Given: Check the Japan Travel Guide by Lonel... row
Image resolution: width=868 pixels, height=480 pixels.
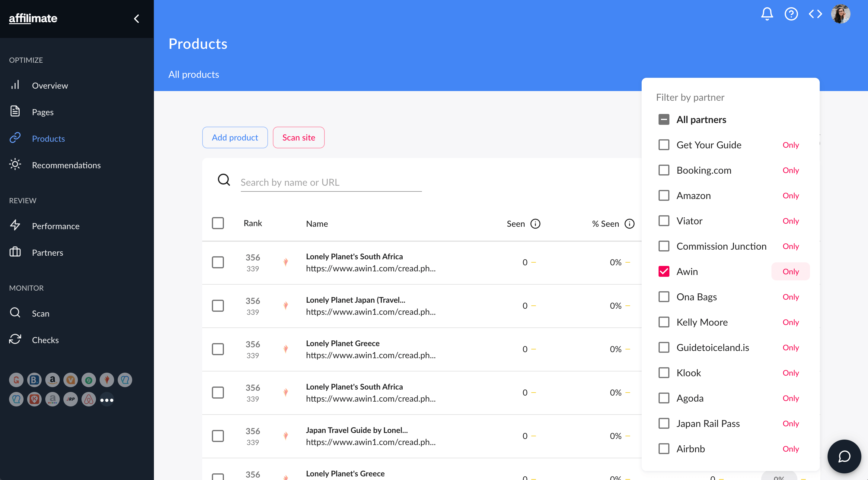Looking at the screenshot, I should [218, 436].
